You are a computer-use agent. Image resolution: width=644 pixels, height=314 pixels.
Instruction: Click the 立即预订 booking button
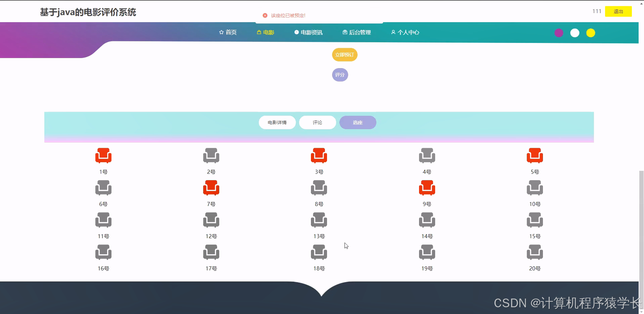pos(344,54)
